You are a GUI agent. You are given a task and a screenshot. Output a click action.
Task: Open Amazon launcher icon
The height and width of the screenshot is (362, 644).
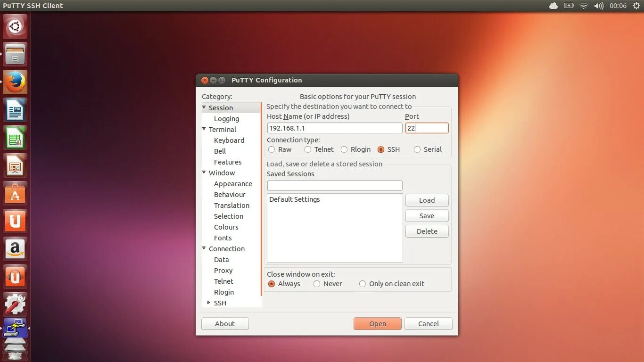(15, 249)
